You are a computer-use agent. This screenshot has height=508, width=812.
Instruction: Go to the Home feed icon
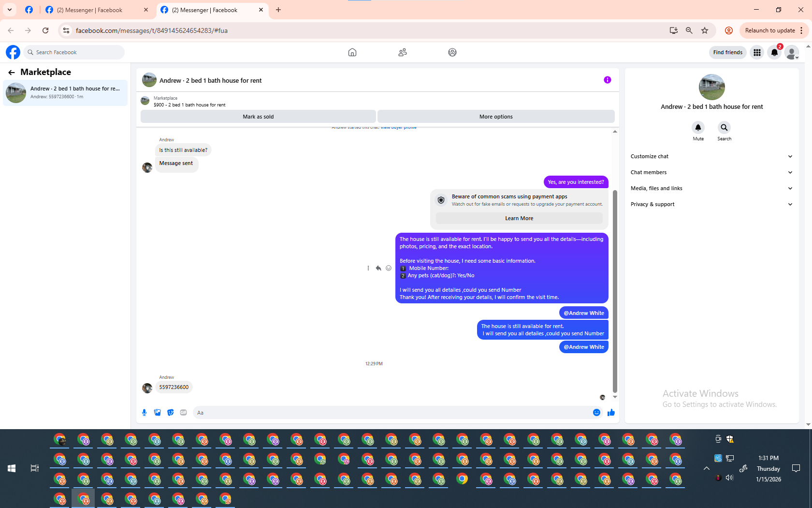pos(352,52)
